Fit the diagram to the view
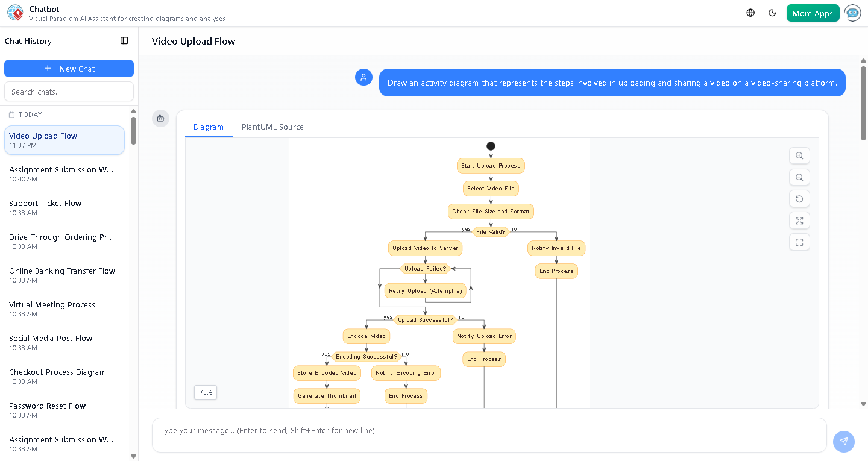 pos(799,242)
